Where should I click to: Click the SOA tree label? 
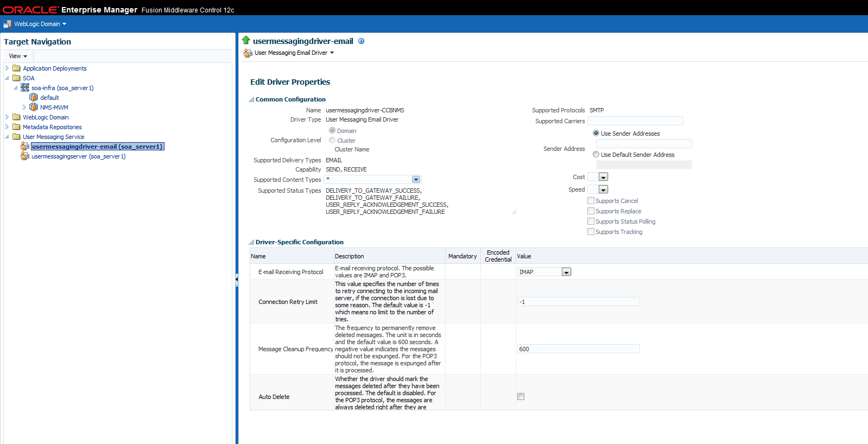click(x=29, y=78)
